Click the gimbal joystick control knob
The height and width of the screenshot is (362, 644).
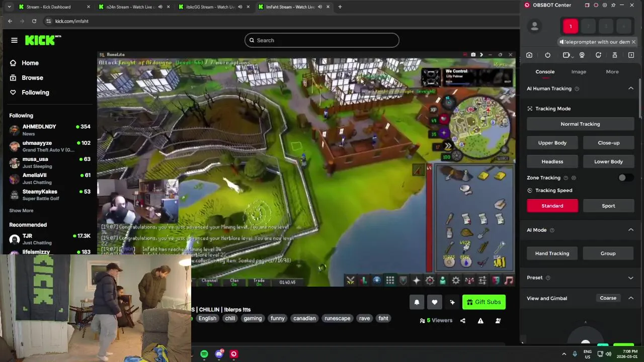[x=585, y=341]
